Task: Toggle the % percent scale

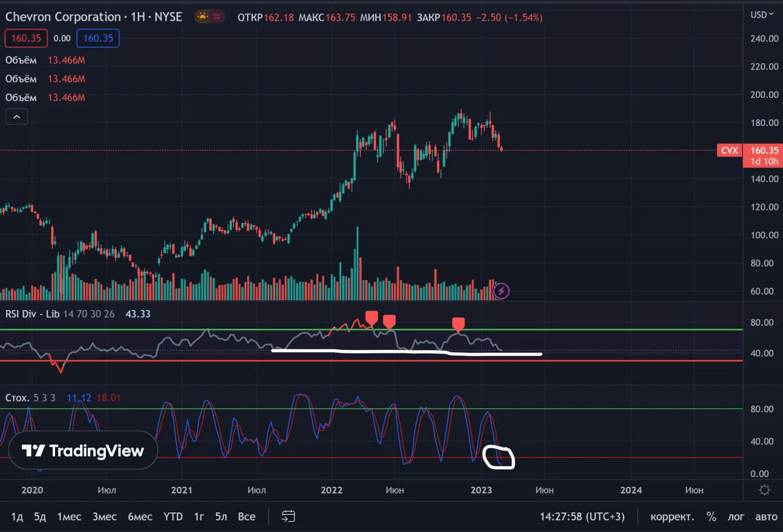Action: point(711,517)
